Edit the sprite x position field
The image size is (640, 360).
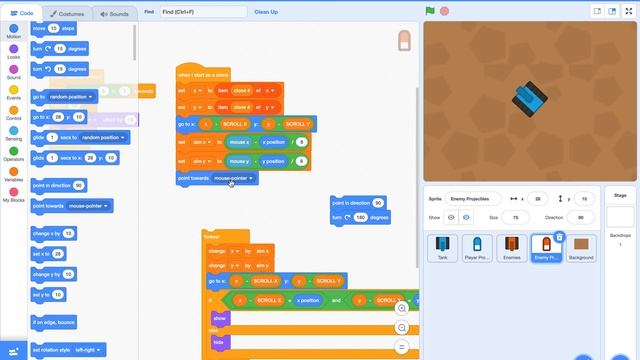click(x=538, y=199)
